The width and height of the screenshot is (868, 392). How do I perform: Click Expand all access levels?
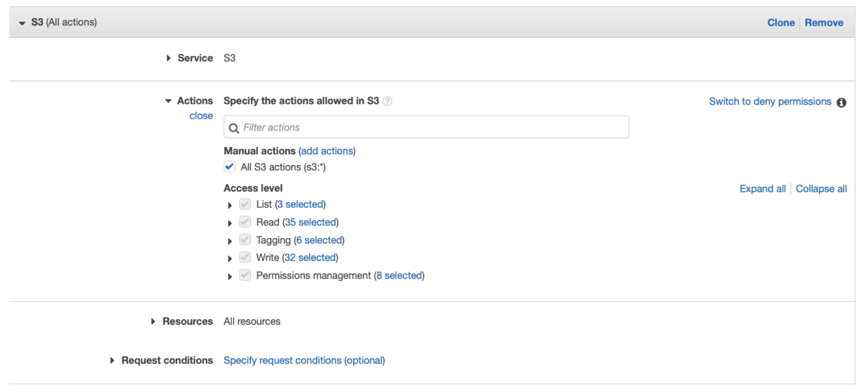762,189
